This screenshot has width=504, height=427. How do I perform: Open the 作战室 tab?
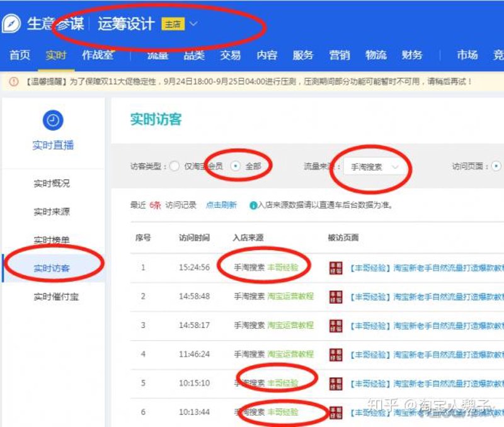click(x=98, y=55)
